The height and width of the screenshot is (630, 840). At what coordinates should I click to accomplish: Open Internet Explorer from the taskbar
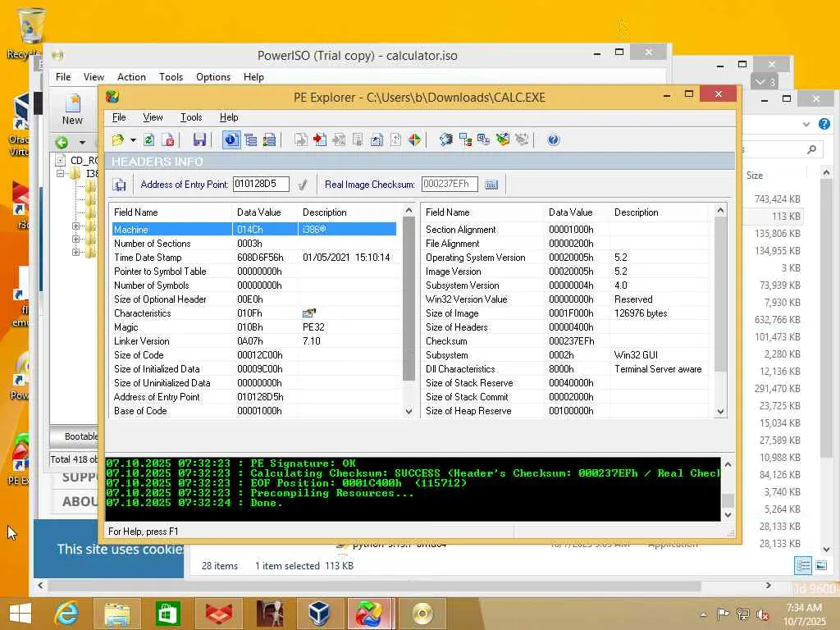[x=67, y=614]
